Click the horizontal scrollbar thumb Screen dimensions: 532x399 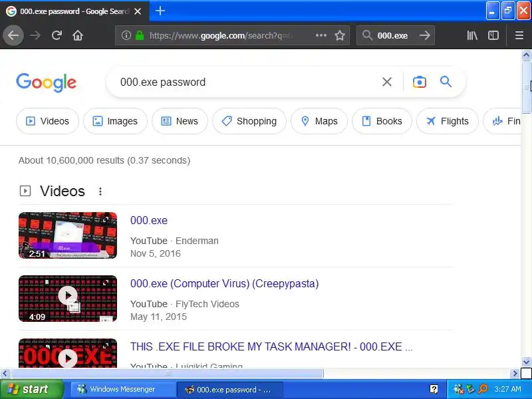(167, 374)
